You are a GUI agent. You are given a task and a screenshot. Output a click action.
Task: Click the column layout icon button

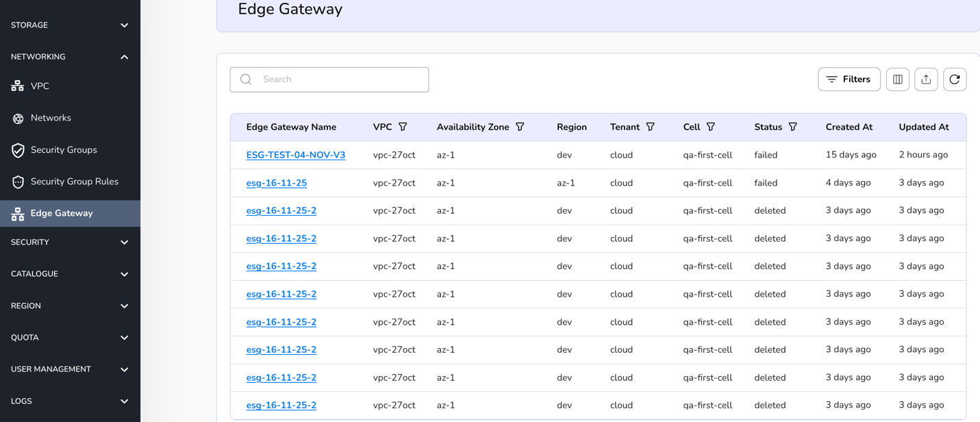(897, 79)
